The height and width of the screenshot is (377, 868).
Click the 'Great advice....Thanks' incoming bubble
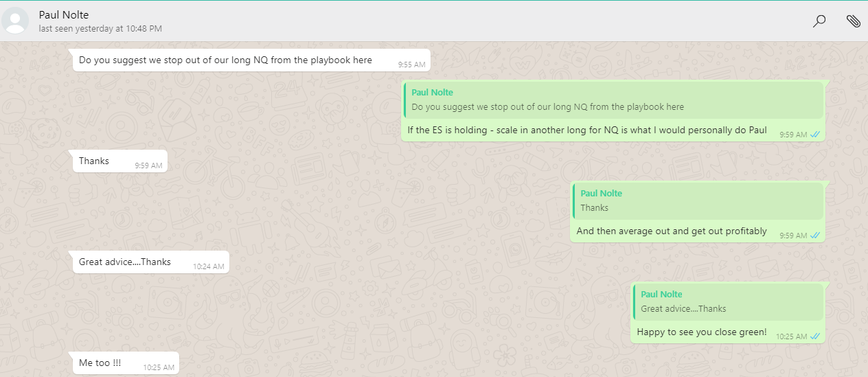pos(125,262)
